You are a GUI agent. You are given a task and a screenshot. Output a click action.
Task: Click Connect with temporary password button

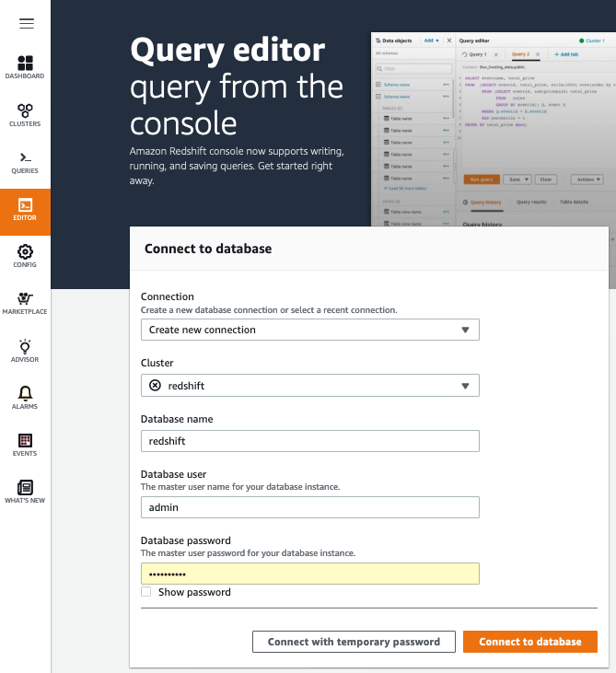(x=354, y=642)
